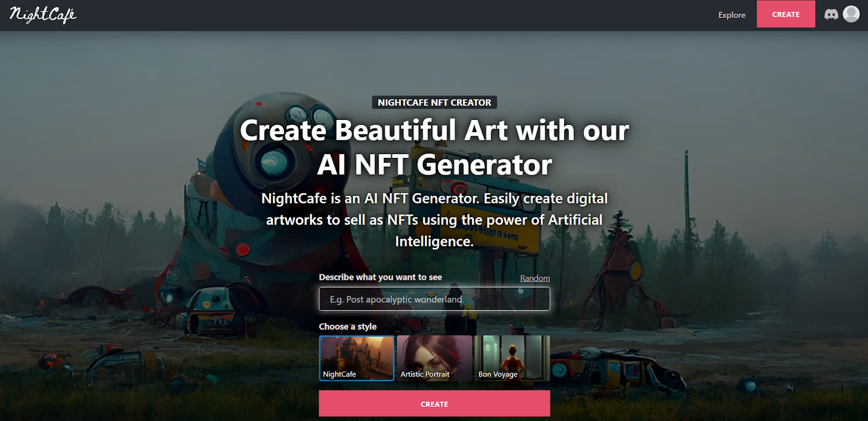This screenshot has width=868, height=421.
Task: Click the CREATE button in the header
Action: pos(786,14)
